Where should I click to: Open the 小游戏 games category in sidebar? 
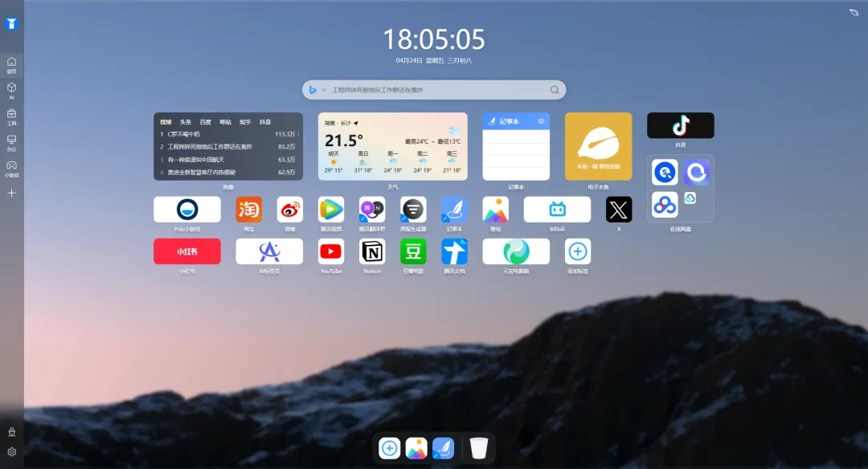tap(11, 169)
